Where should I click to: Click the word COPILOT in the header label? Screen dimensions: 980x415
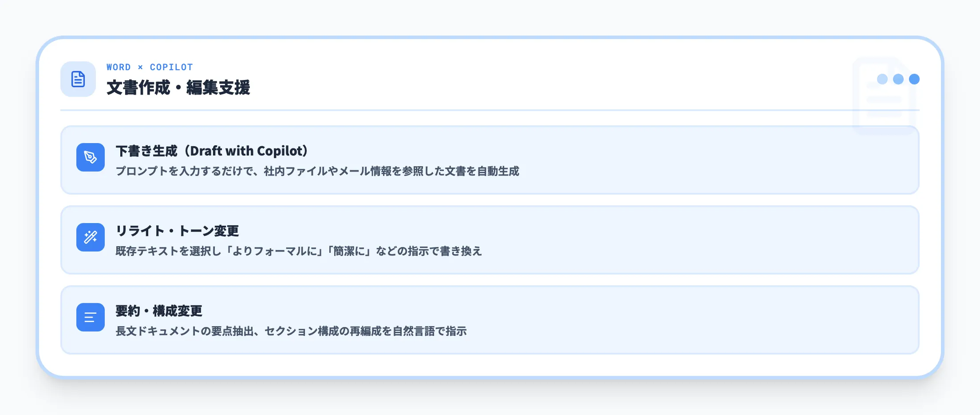(x=171, y=67)
